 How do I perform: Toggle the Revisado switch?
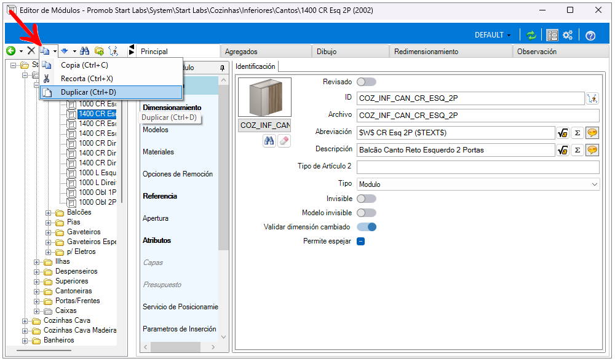point(366,82)
